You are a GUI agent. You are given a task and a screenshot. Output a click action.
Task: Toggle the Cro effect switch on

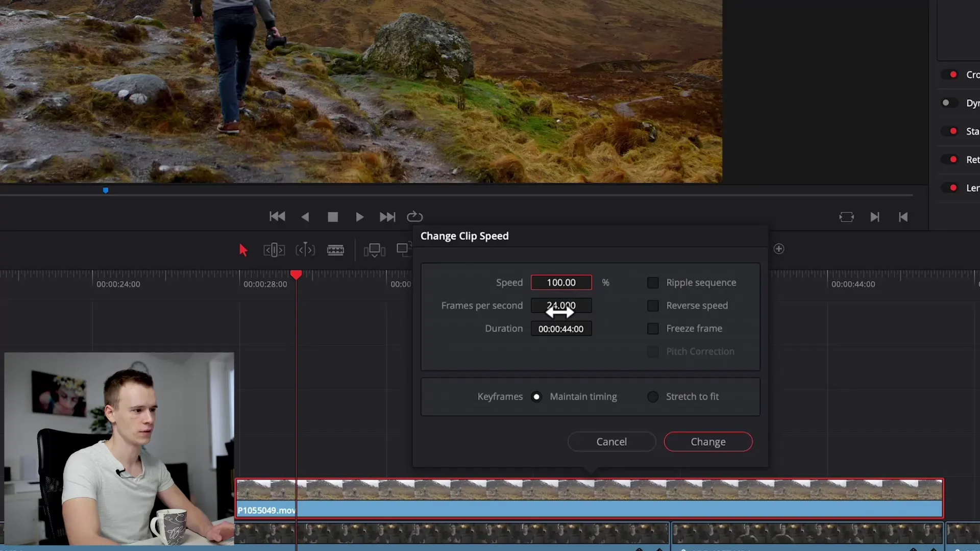point(950,74)
